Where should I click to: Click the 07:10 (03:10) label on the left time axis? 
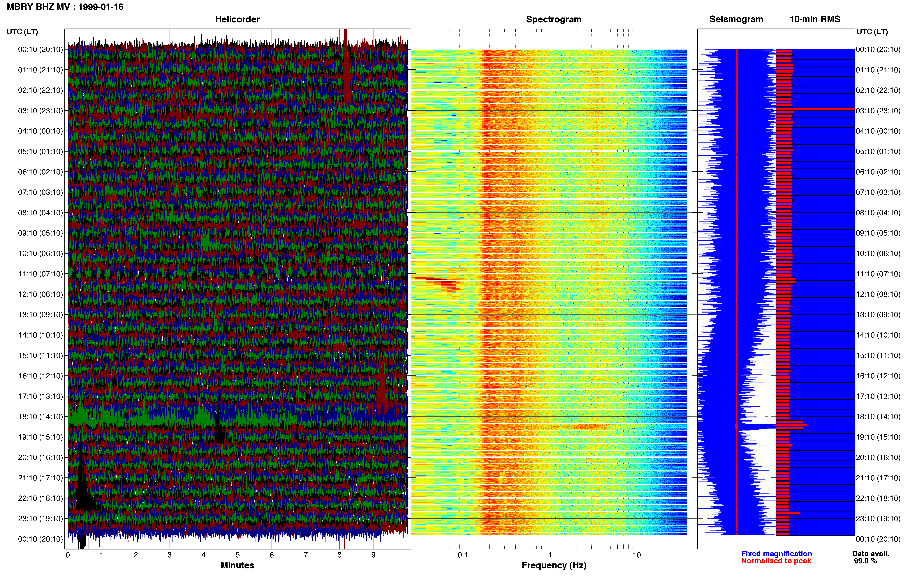click(41, 192)
